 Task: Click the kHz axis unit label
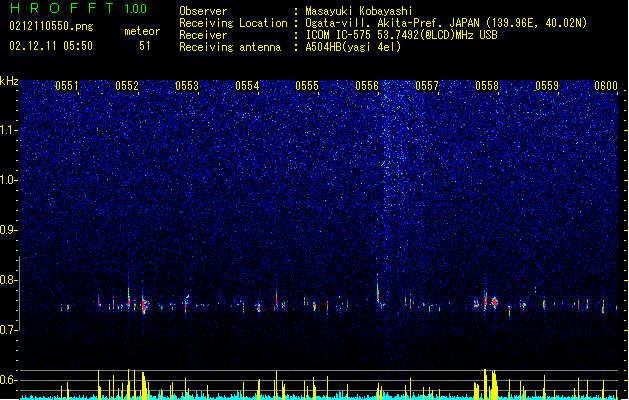pos(9,81)
